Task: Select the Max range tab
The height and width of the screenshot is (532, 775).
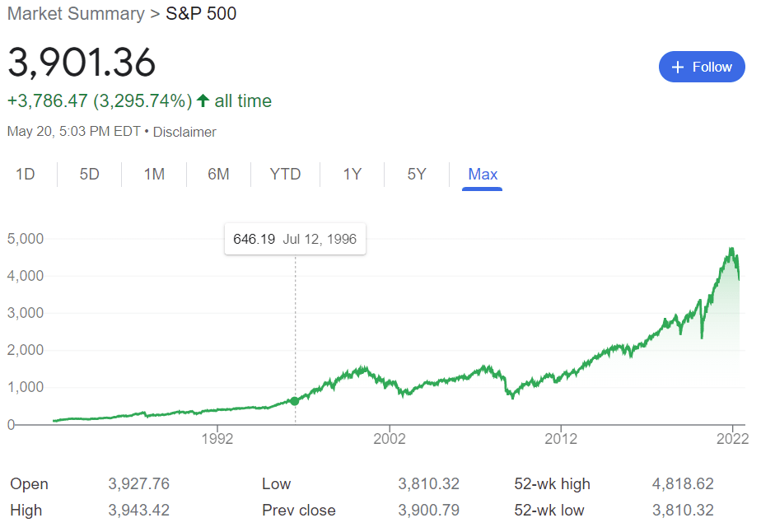Action: [x=483, y=174]
